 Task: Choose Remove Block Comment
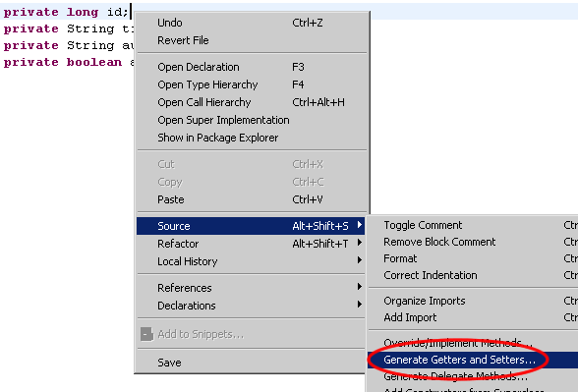[x=473, y=242]
